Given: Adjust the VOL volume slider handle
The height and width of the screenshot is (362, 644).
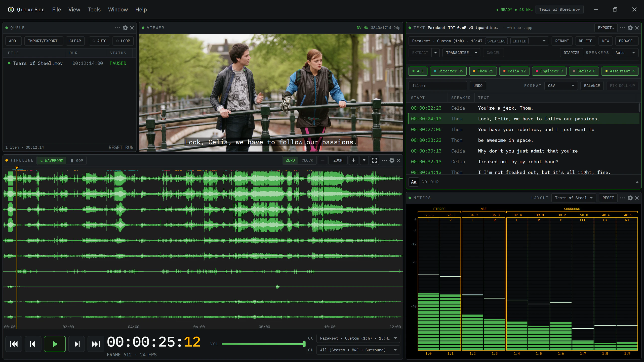Looking at the screenshot, I should point(304,344).
